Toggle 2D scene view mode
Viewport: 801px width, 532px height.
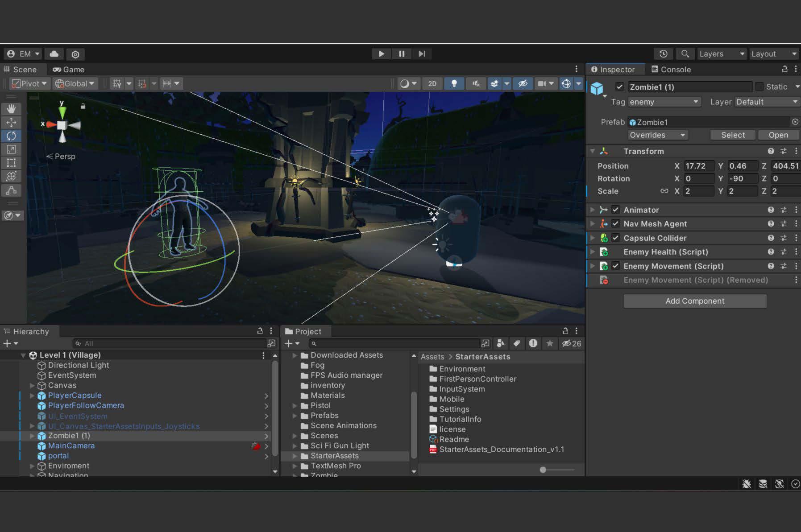[x=432, y=83]
